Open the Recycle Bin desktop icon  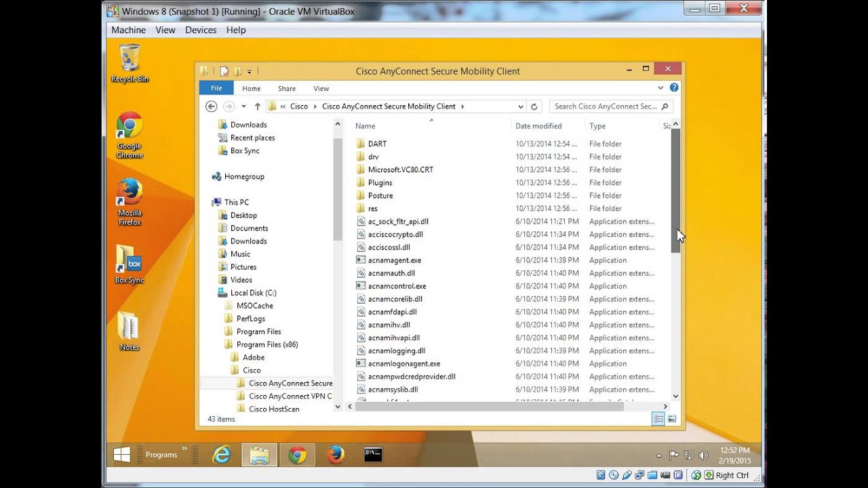(x=130, y=63)
